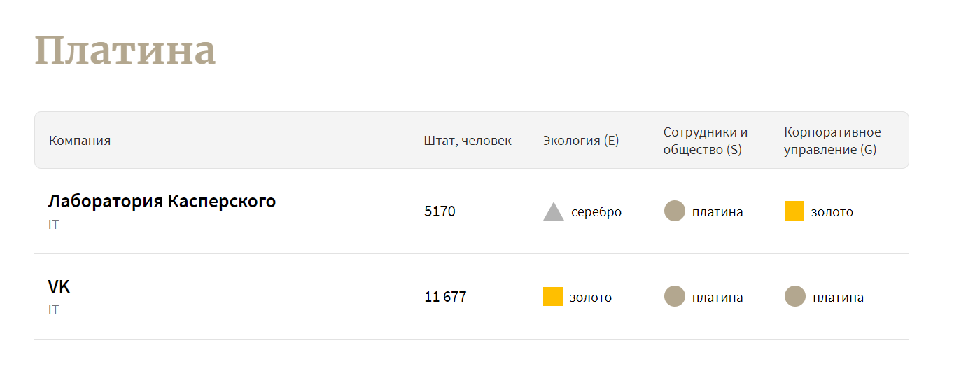The image size is (980, 376).
Task: Click the Сотрудники и общество (S) header
Action: 705,140
